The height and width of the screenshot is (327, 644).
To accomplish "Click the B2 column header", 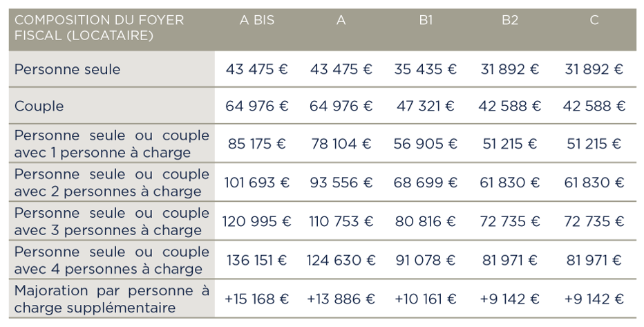I will click(510, 21).
